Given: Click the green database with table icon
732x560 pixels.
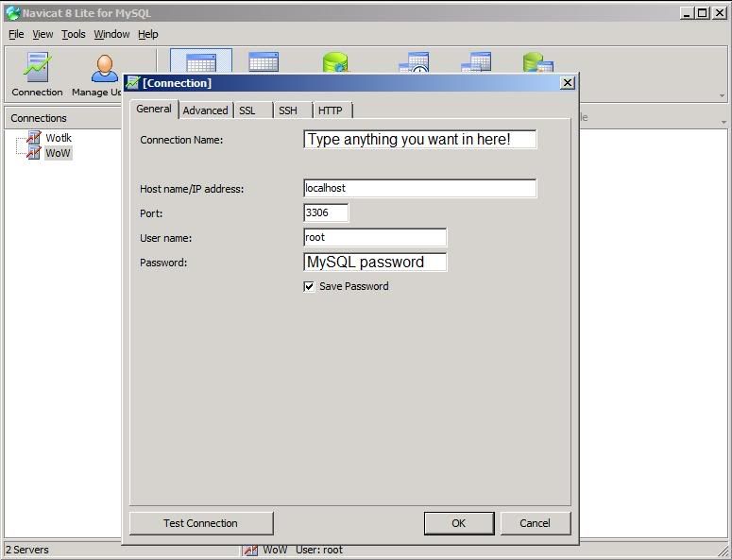Looking at the screenshot, I should [x=537, y=62].
